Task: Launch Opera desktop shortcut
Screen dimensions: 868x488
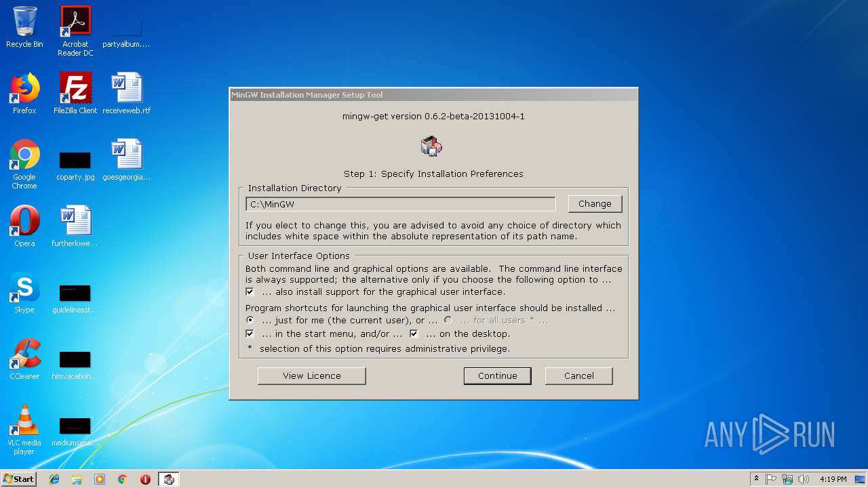Action: [24, 226]
